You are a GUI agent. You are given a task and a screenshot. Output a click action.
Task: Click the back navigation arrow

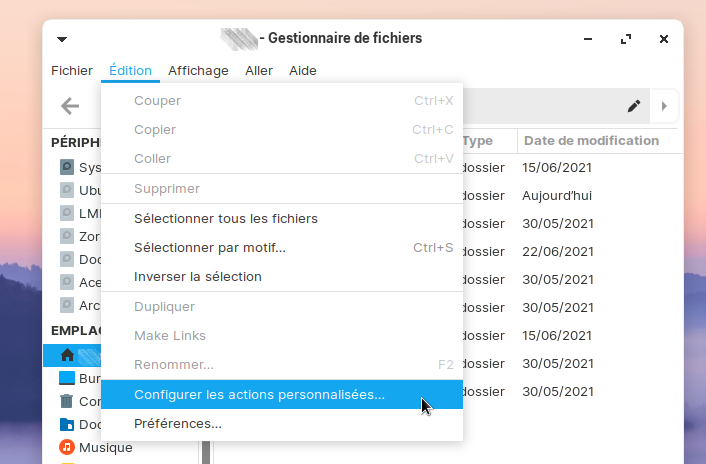coord(70,106)
